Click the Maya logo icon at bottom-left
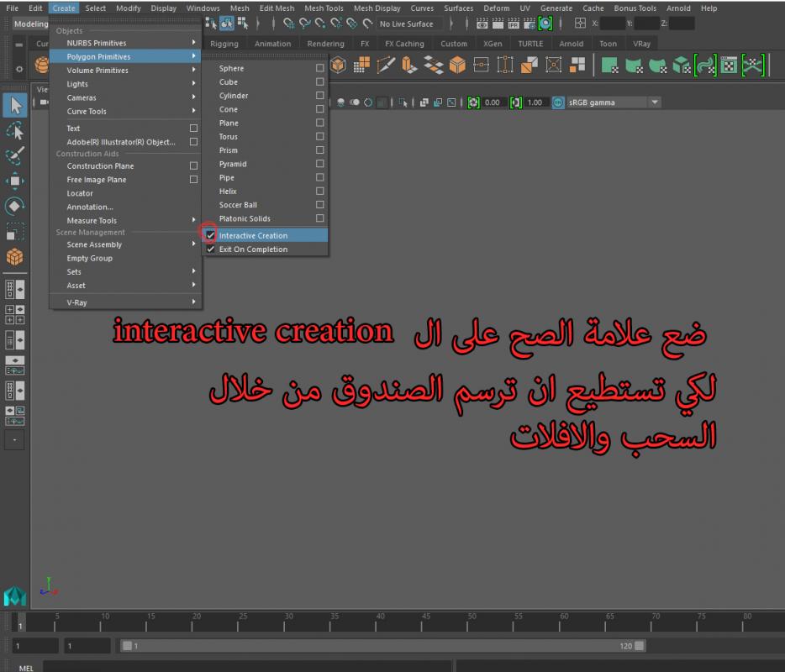Viewport: 785px width, 672px height. 14,596
